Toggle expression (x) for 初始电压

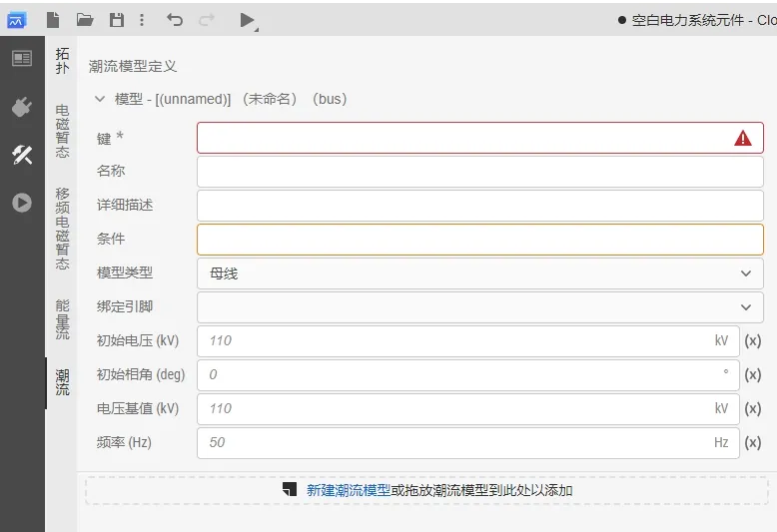click(753, 341)
